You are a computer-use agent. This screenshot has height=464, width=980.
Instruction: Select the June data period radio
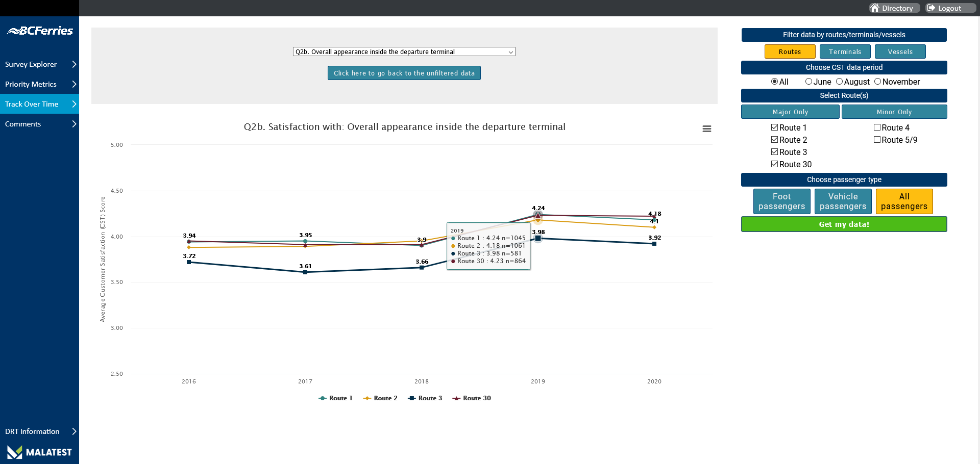pos(808,82)
